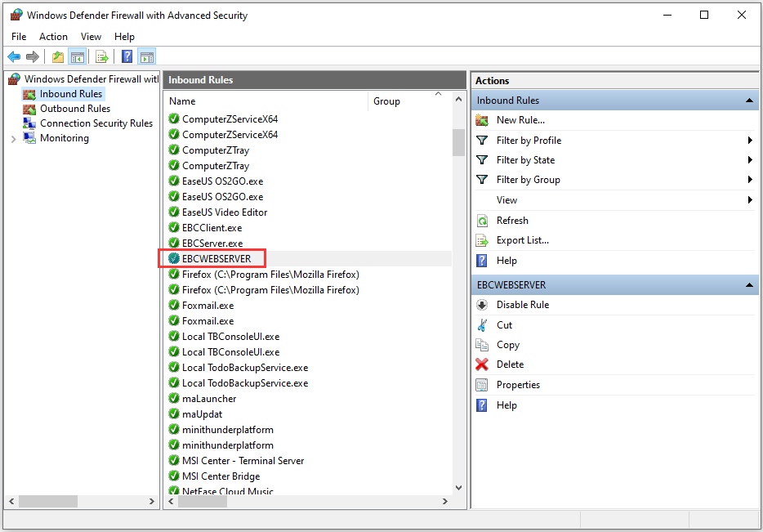Select the EBCClient.exe rule
Viewport: 763px width, 532px height.
coord(212,228)
